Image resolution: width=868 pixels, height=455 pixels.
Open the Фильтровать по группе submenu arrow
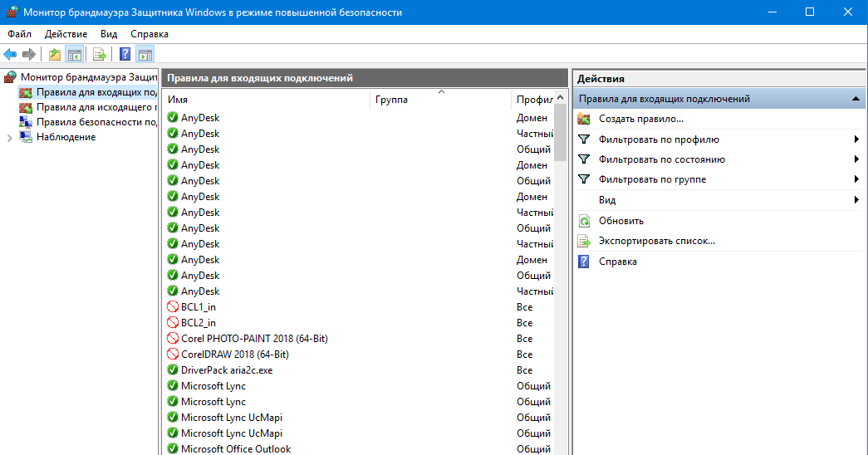point(856,179)
